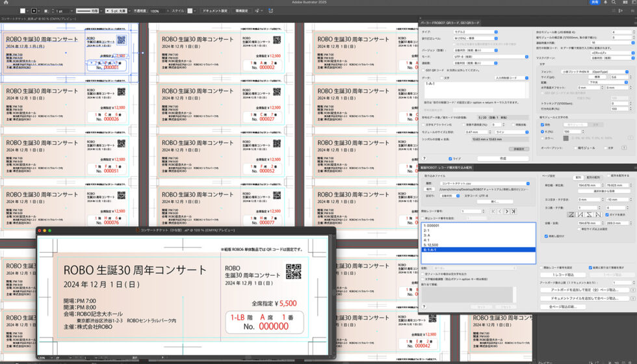Screen dimensions: 637x364
Task: Select the K (%) radio button
Action: tap(542, 131)
